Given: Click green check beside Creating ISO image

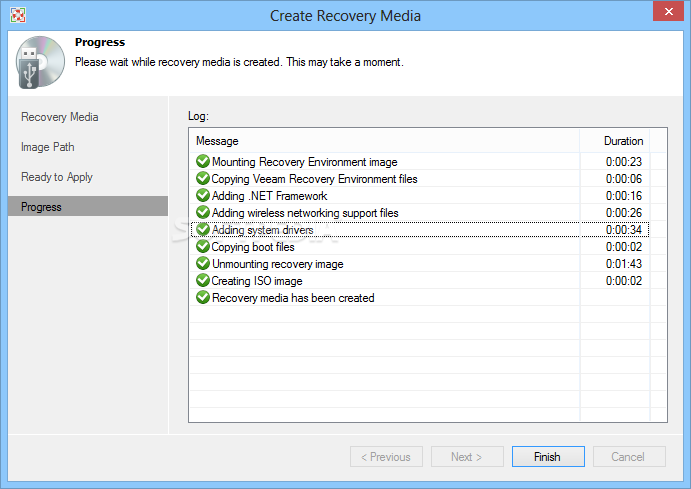Looking at the screenshot, I should point(203,280).
